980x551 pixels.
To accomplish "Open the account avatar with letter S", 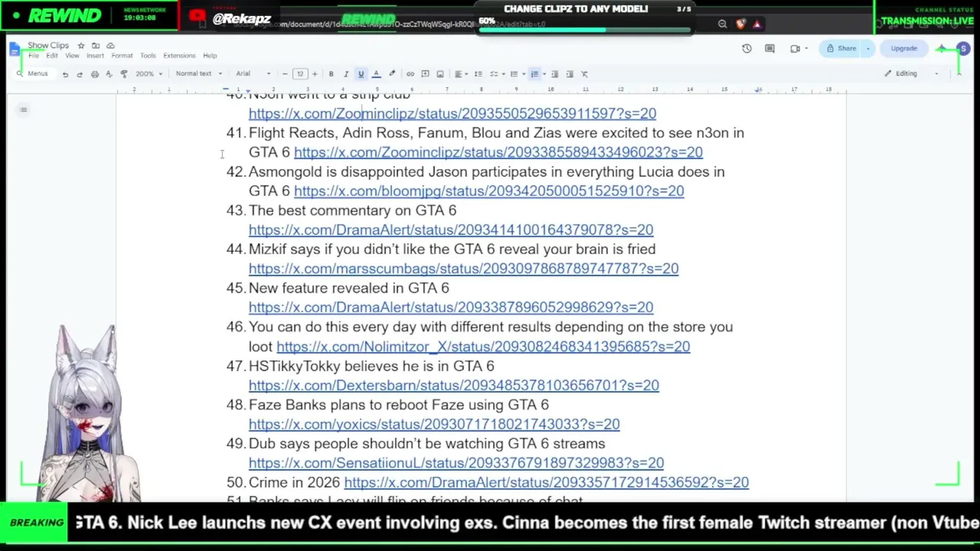I will point(963,49).
